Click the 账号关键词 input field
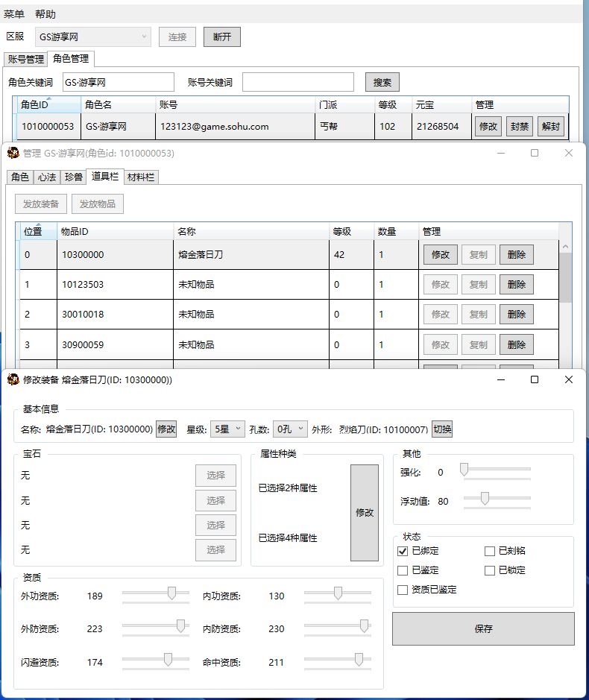Viewport: 589px width, 700px height. point(297,82)
